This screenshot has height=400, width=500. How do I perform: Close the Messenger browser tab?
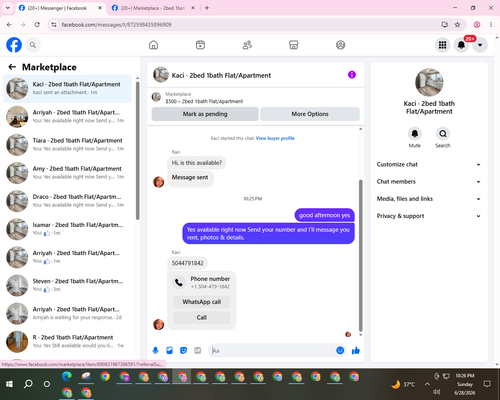[100, 8]
